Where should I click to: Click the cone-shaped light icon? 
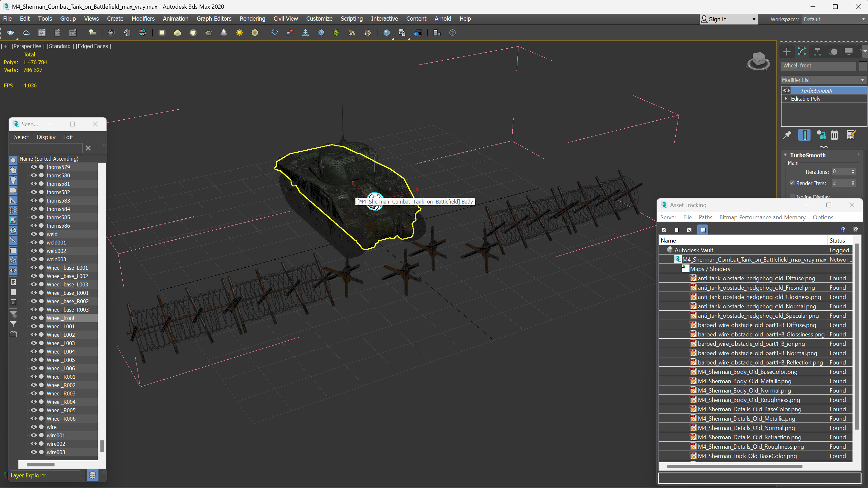coord(224,33)
